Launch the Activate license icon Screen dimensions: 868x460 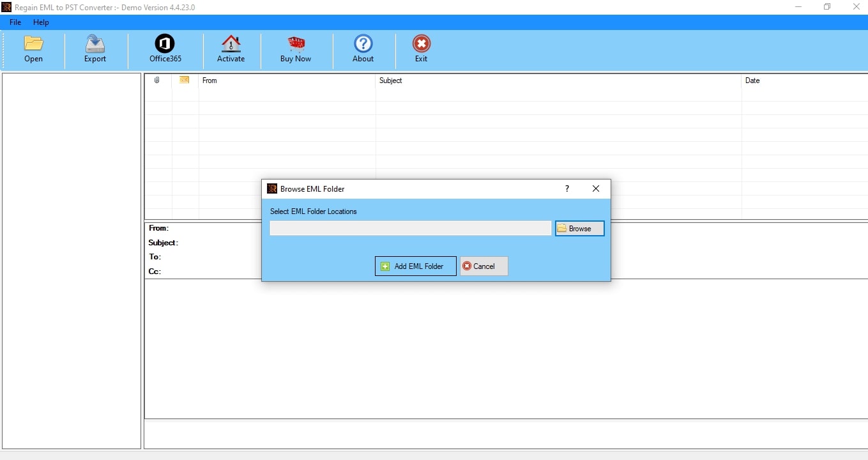[231, 49]
